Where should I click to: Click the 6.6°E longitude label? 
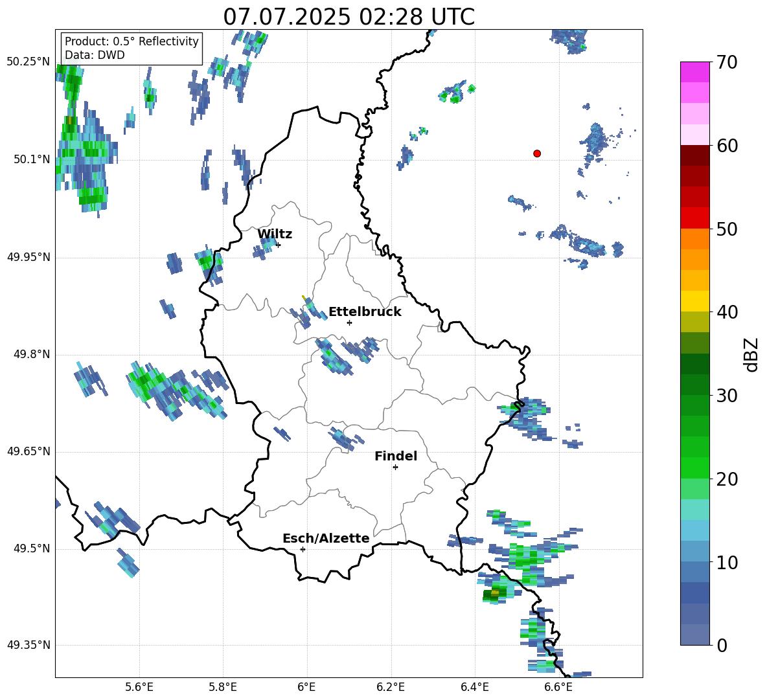[x=558, y=687]
